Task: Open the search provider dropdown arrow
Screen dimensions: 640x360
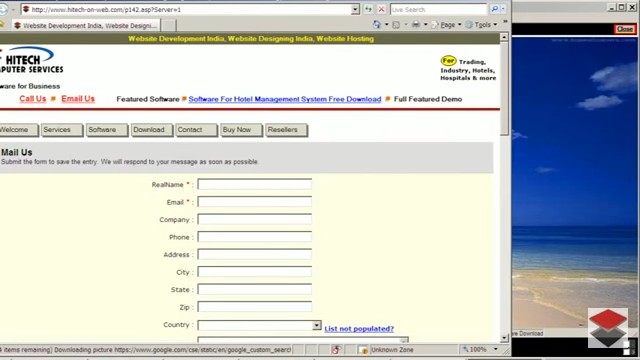Action: pyautogui.click(x=503, y=9)
